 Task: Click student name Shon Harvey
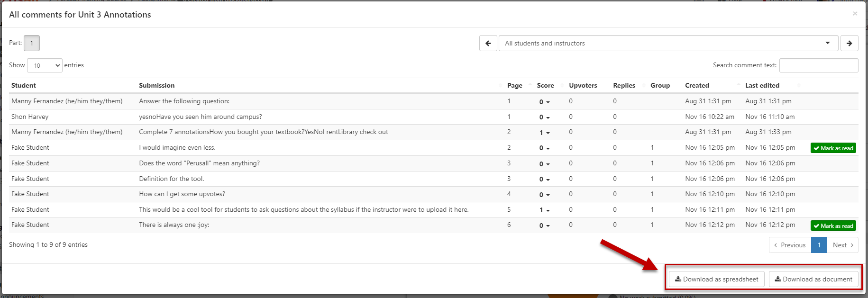(x=30, y=117)
